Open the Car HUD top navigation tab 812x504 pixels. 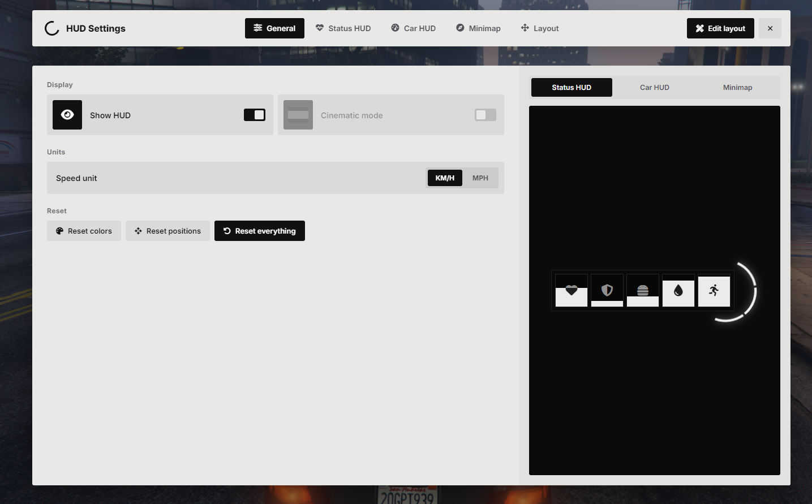point(413,28)
